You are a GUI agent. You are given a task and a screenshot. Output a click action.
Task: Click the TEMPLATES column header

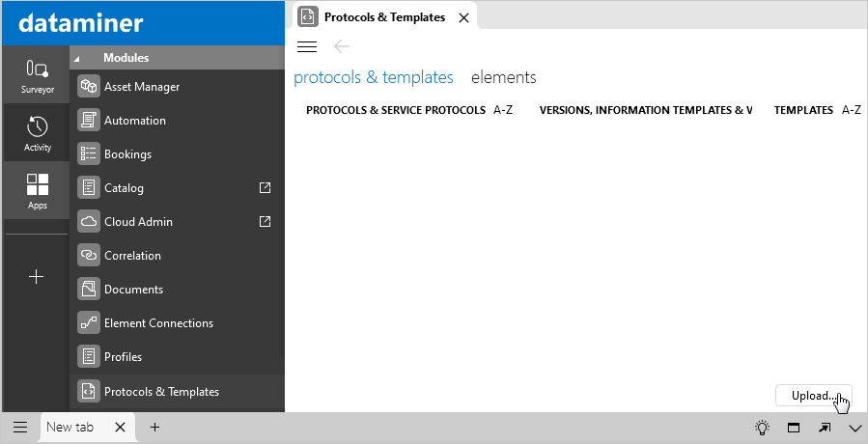(803, 110)
